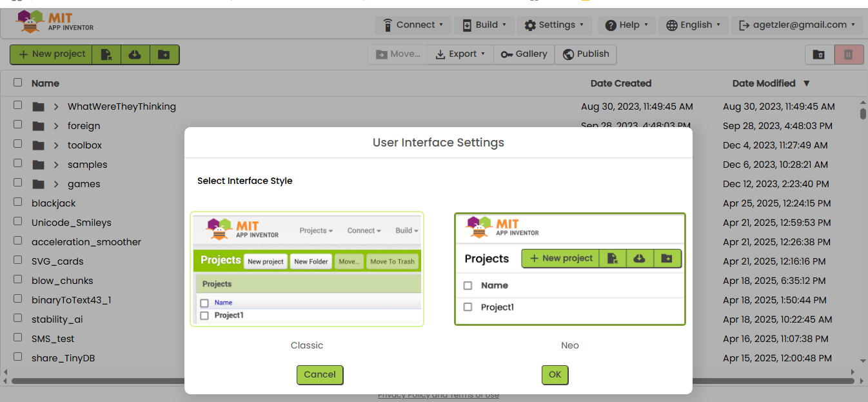868x402 pixels.
Task: Check the toolbox folder checkbox
Action: click(18, 144)
